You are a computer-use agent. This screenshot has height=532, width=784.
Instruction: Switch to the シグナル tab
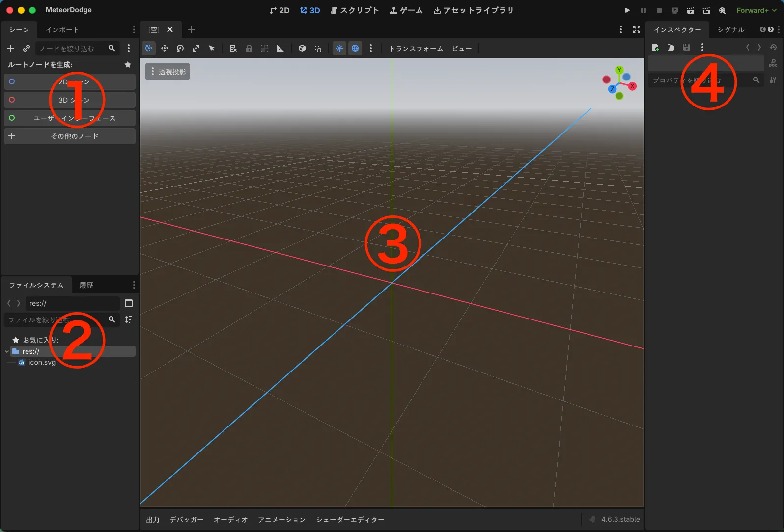coord(731,30)
